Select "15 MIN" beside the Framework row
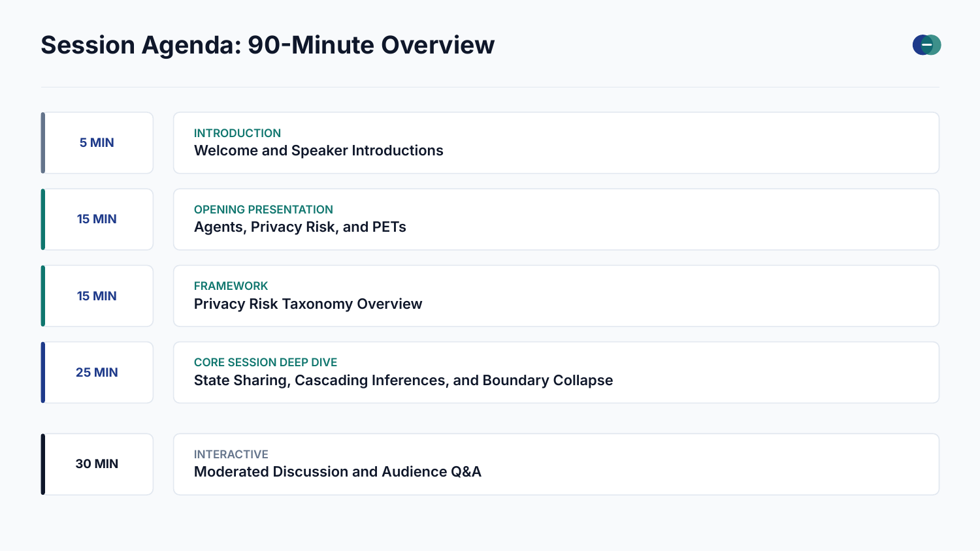 [x=97, y=296]
